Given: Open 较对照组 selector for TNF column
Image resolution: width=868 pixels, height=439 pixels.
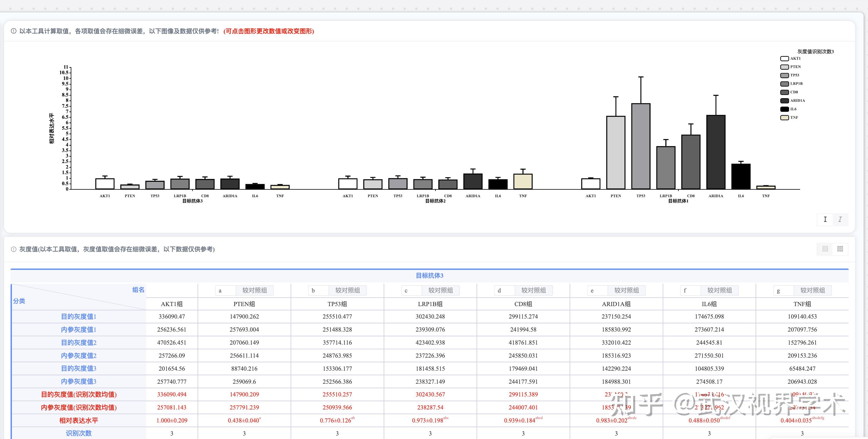Looking at the screenshot, I should point(812,290).
